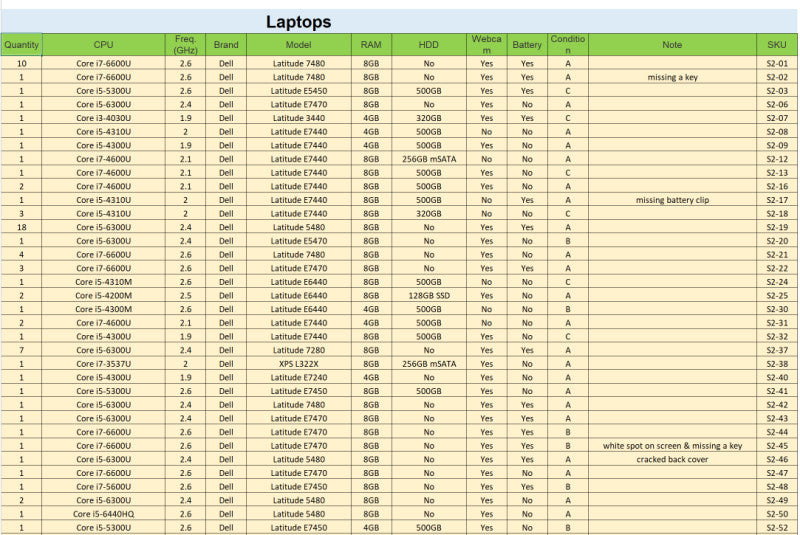Select SKU cell S2-52

[777, 528]
